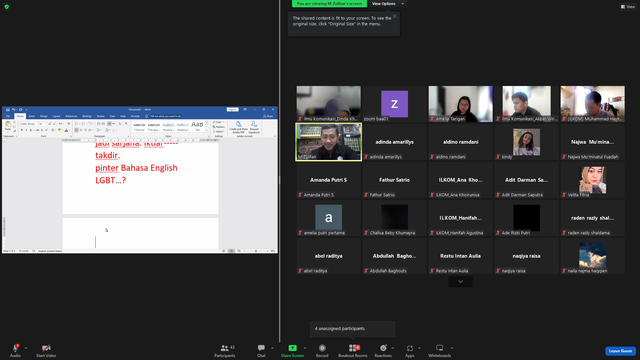Click the Share icon in Word ribbon
640x360 pixels.
[268, 116]
